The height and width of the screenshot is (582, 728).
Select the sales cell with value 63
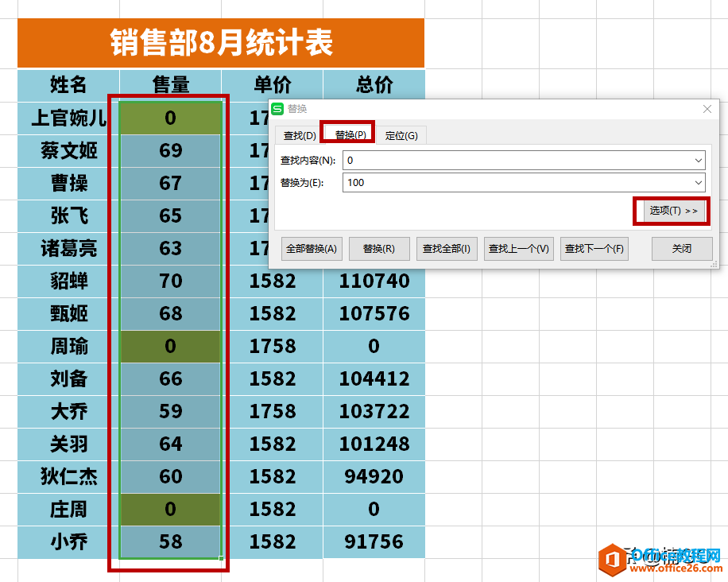(170, 249)
